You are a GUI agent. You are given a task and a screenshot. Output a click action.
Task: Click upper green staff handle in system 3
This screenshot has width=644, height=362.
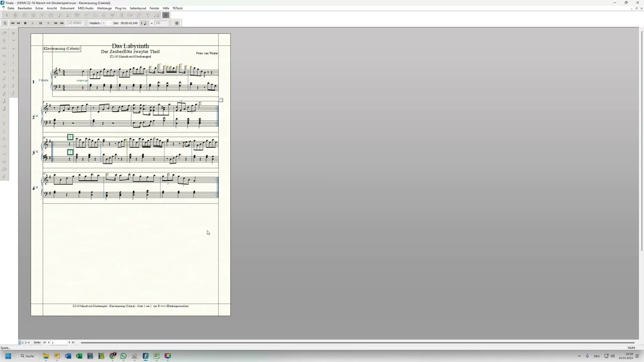click(x=70, y=137)
